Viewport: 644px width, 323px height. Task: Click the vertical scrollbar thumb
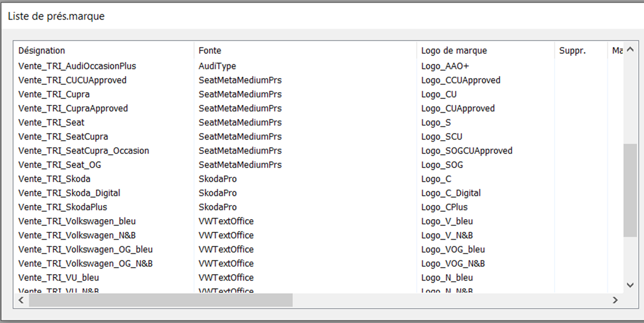point(630,190)
